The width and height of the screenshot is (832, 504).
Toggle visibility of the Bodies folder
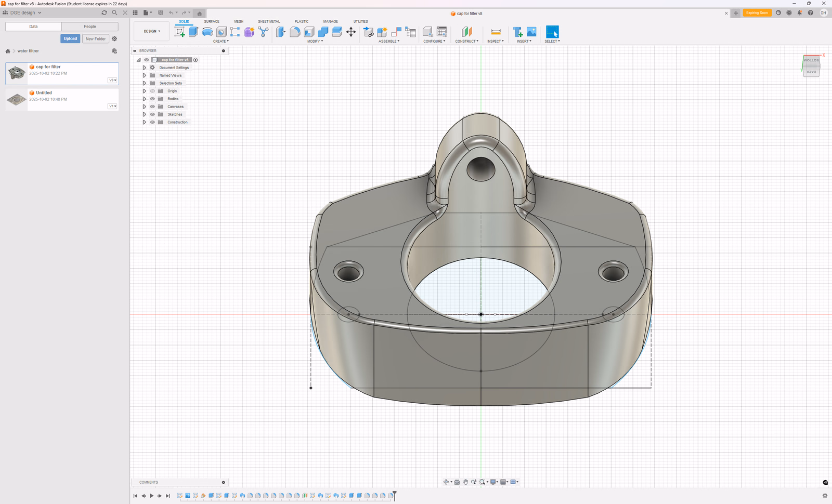tap(152, 99)
